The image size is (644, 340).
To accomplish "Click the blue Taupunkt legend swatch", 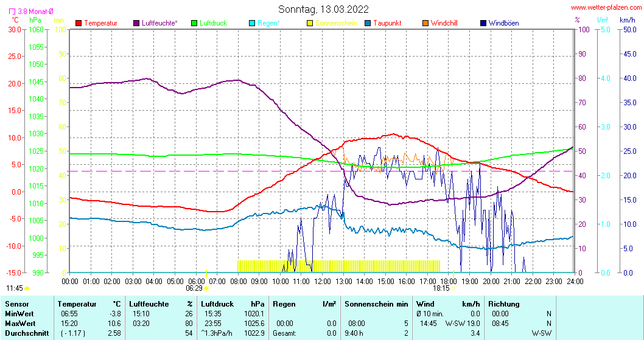I will click(x=368, y=23).
